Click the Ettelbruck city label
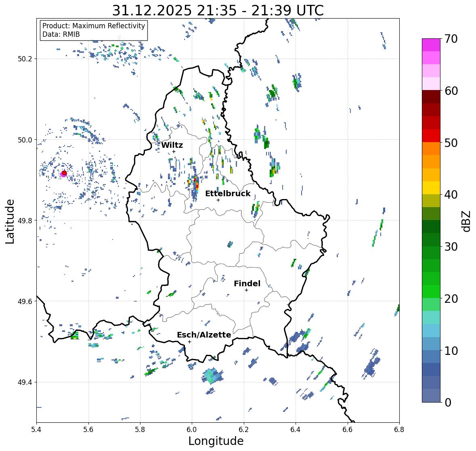This screenshot has width=476, height=451. [228, 193]
